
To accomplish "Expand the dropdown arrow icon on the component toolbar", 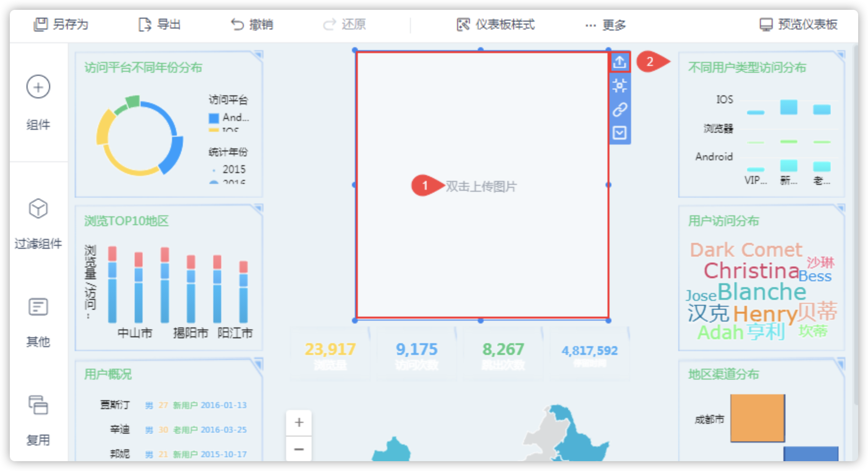I will (x=619, y=133).
